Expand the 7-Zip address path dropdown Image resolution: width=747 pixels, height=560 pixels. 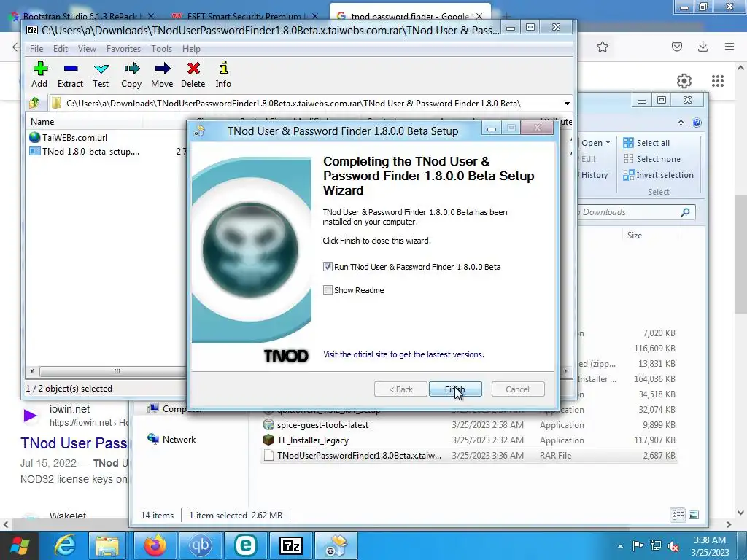coord(566,104)
